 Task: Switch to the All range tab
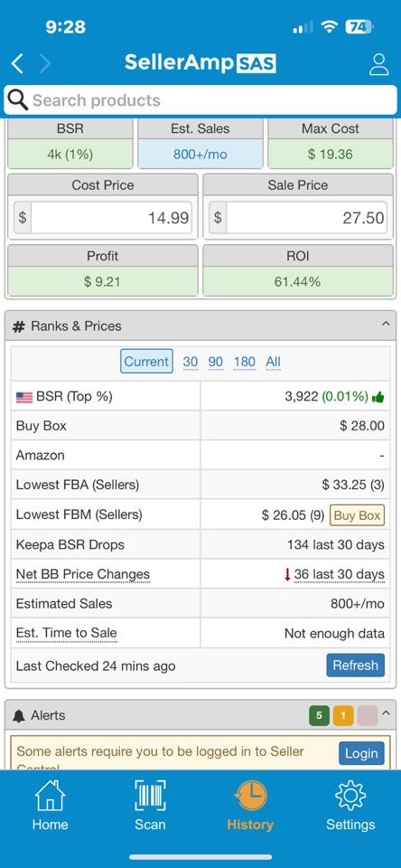coord(274,362)
